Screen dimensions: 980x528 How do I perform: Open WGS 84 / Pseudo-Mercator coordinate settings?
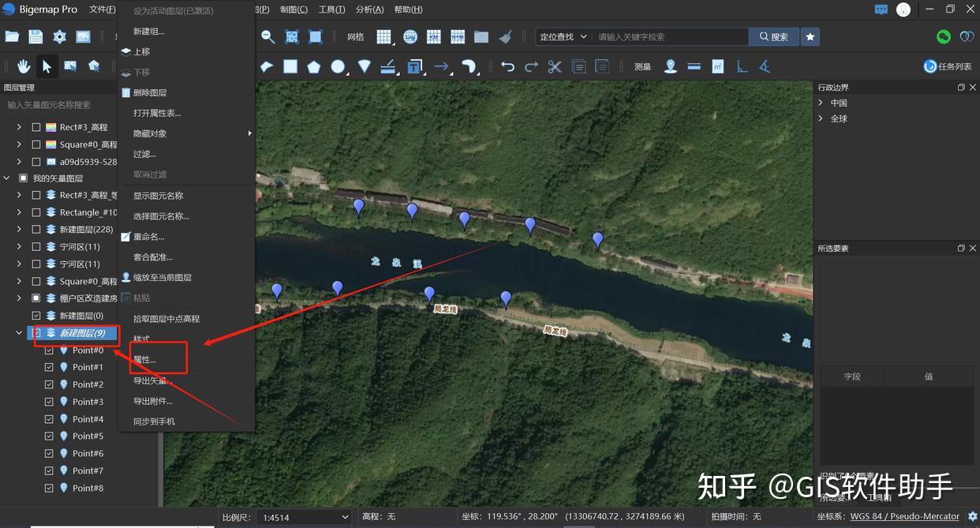click(904, 516)
